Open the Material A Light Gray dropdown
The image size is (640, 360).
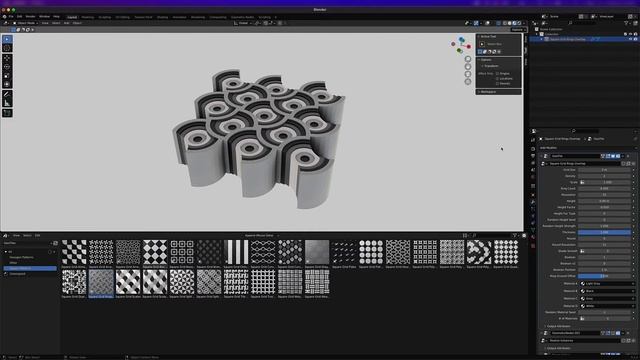pyautogui.click(x=607, y=283)
